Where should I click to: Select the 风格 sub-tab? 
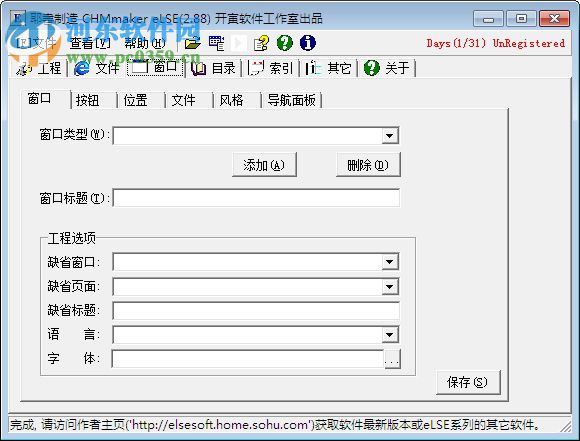point(237,100)
